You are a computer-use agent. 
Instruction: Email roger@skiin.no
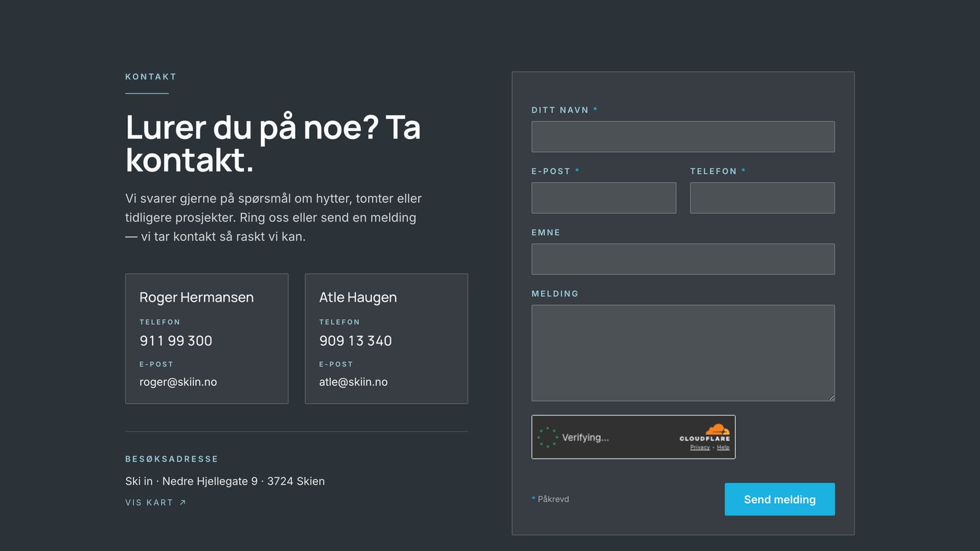tap(178, 382)
